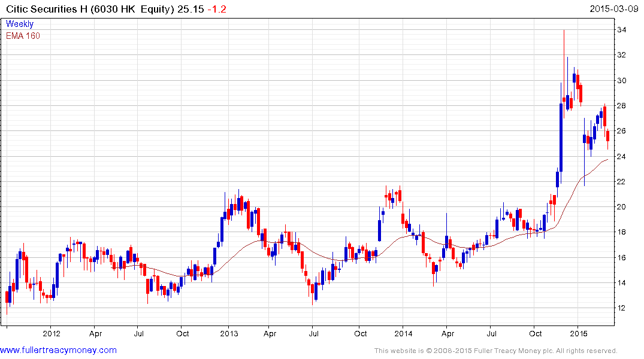The width and height of the screenshot is (644, 359).
Task: Click the '2014' time axis label
Action: tap(403, 333)
